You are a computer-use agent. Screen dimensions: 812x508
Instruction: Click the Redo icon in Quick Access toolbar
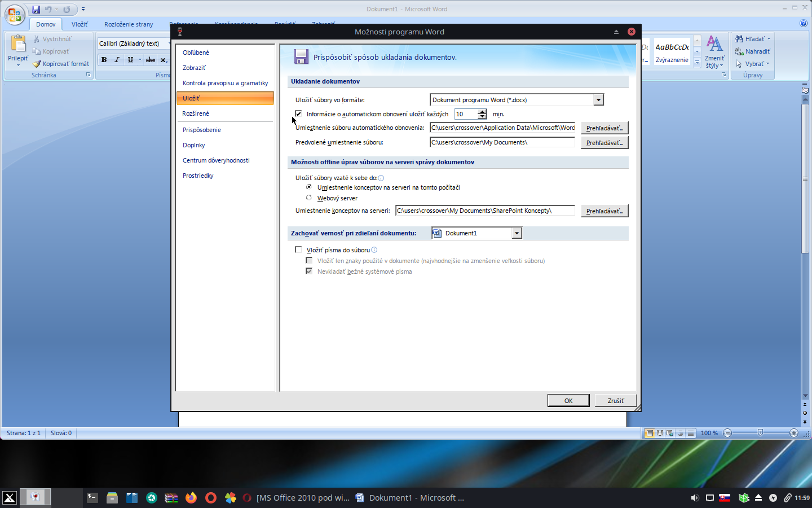67,10
